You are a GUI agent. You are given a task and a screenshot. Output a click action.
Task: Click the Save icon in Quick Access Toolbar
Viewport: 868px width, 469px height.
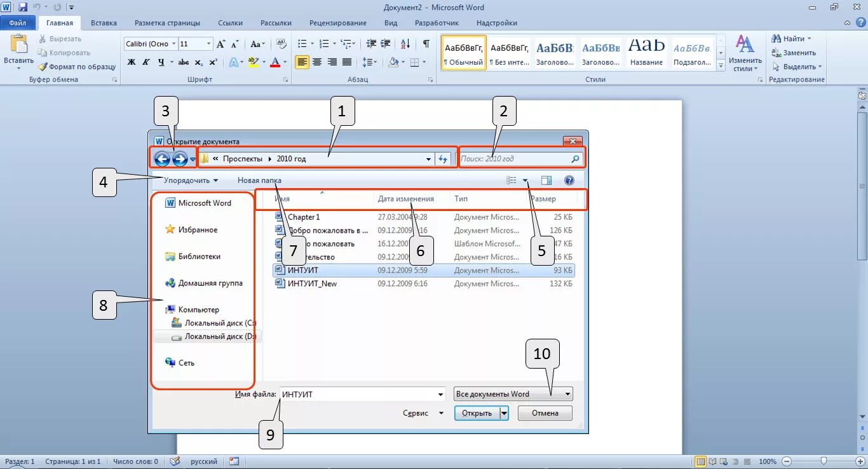click(x=23, y=8)
